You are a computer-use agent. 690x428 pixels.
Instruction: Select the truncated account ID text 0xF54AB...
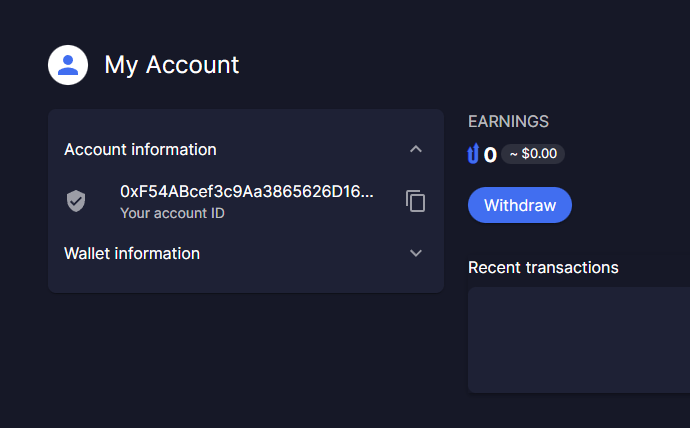(247, 191)
